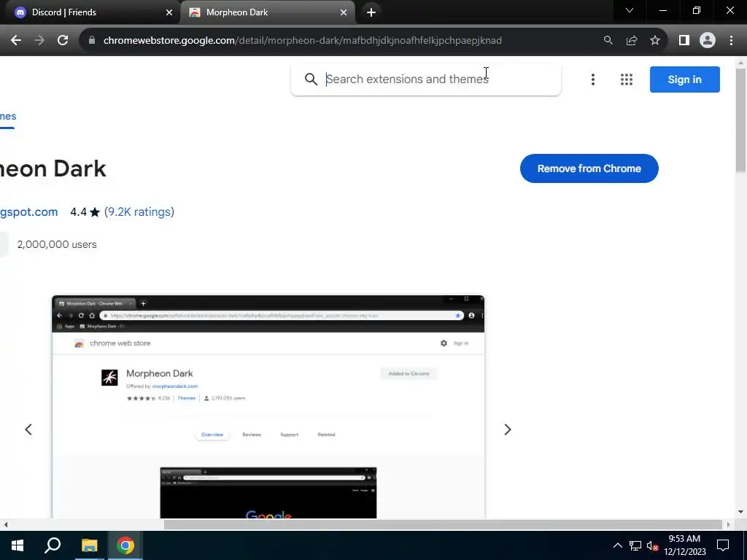Click Remove from Chrome button

[589, 168]
